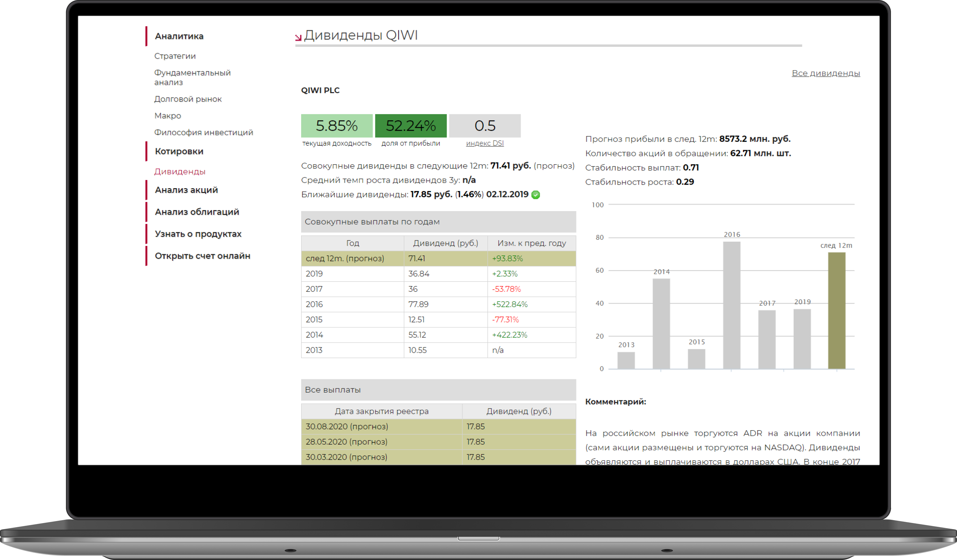
Task: Click the след 12m olive bar in chart
Action: click(837, 310)
